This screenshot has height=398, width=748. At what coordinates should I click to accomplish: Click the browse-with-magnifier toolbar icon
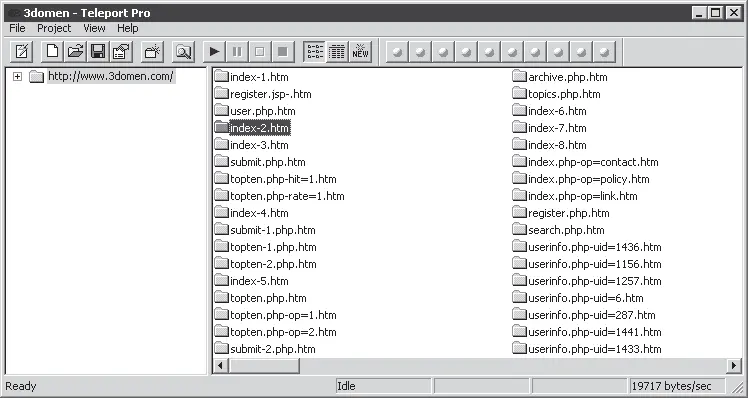click(183, 52)
